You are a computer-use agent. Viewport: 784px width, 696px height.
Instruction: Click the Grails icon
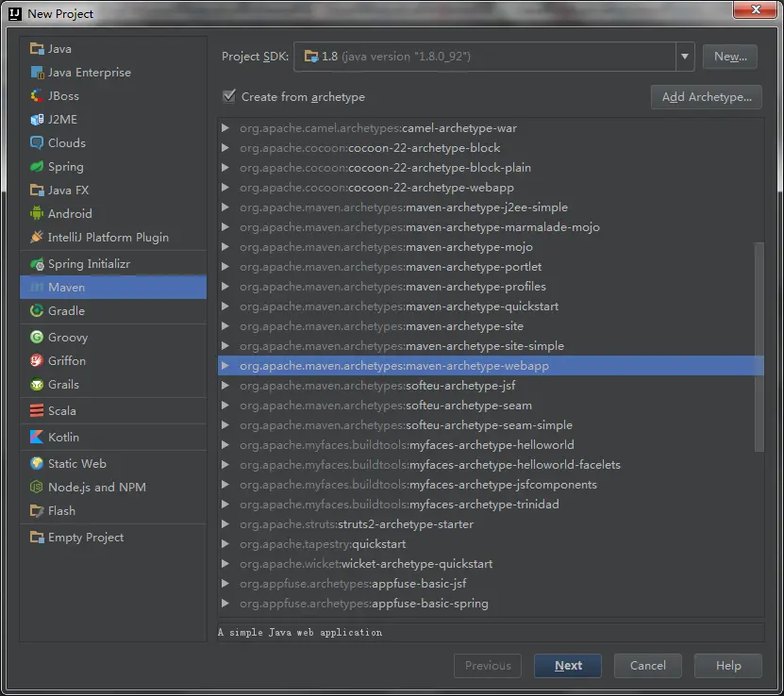click(x=37, y=384)
